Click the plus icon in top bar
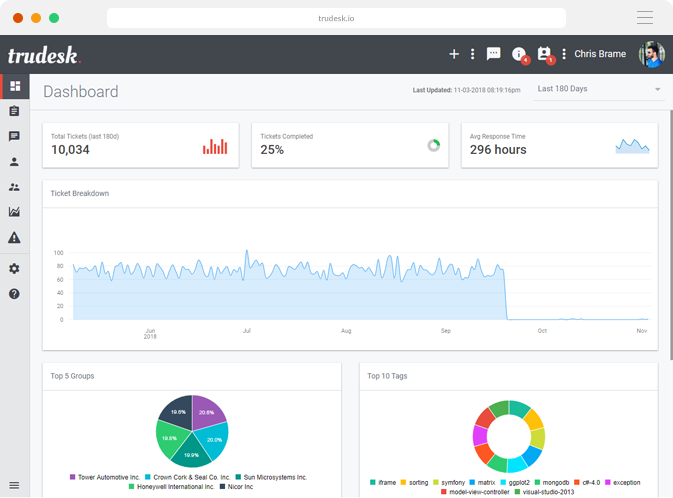 click(454, 54)
